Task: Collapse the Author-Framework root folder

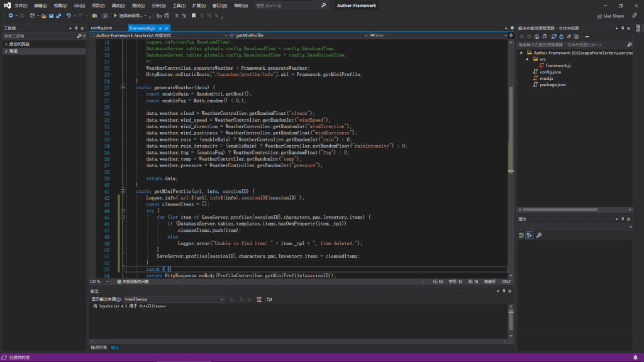Action: 521,53
